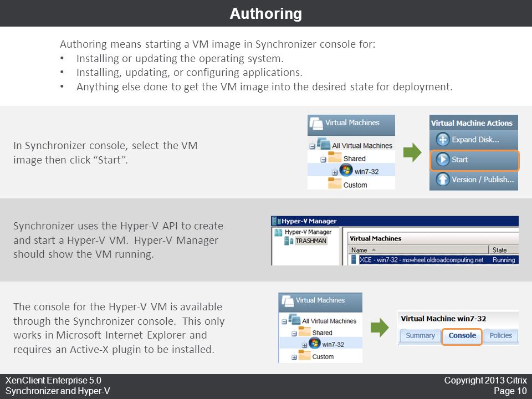Select the Hyper-V Manager root node label

click(x=308, y=232)
